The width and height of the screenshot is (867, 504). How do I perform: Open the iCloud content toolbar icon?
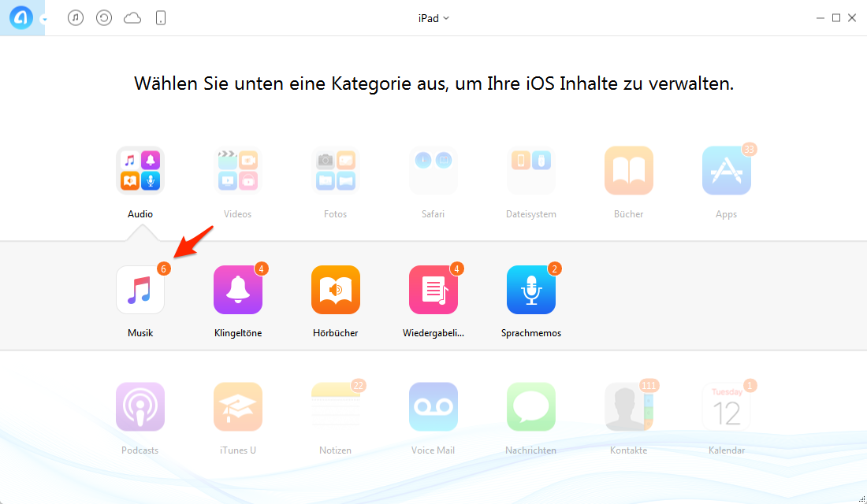coord(132,18)
